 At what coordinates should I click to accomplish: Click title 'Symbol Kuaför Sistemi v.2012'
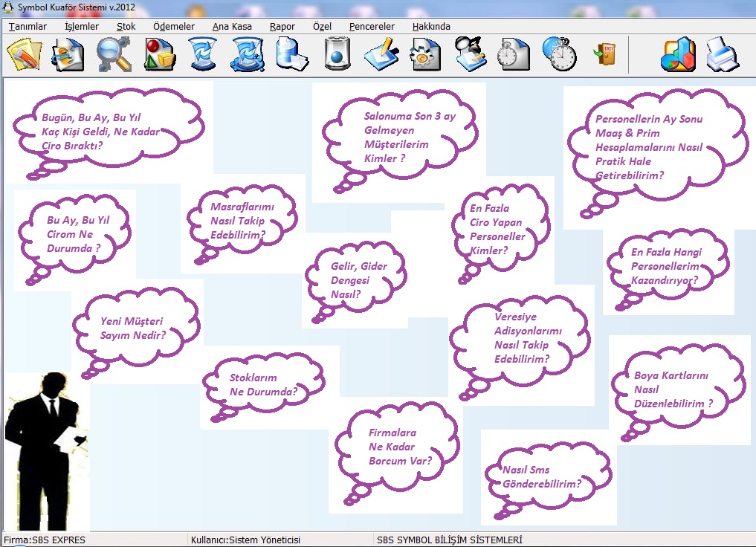point(77,7)
